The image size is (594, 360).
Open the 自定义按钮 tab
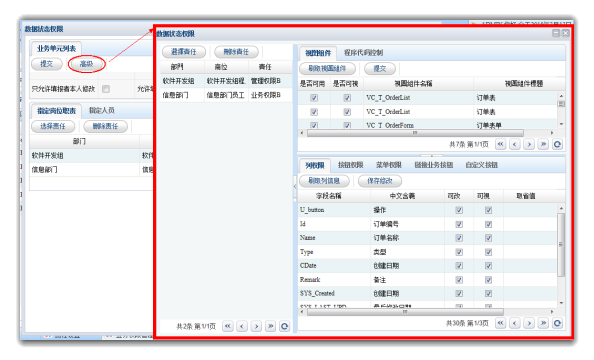pyautogui.click(x=481, y=165)
